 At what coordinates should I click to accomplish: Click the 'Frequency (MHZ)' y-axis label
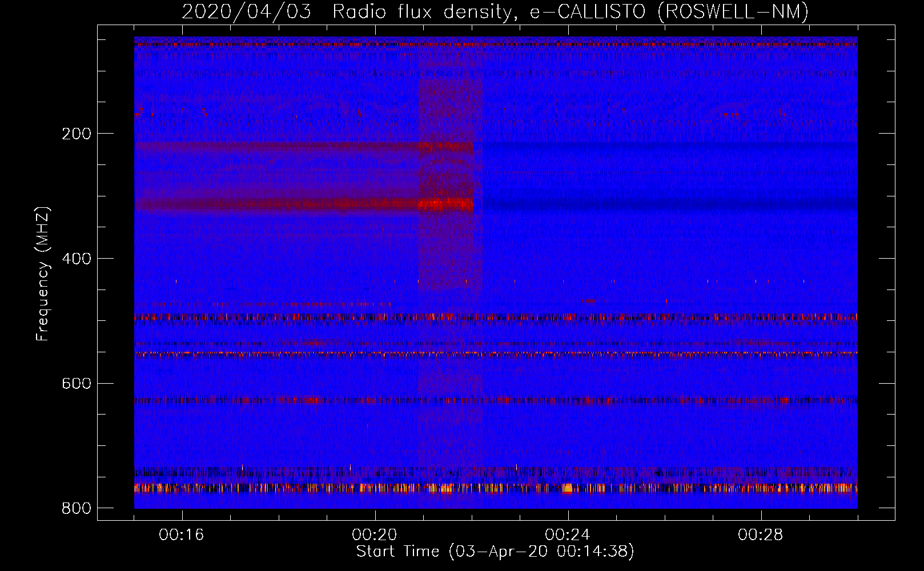pyautogui.click(x=43, y=274)
